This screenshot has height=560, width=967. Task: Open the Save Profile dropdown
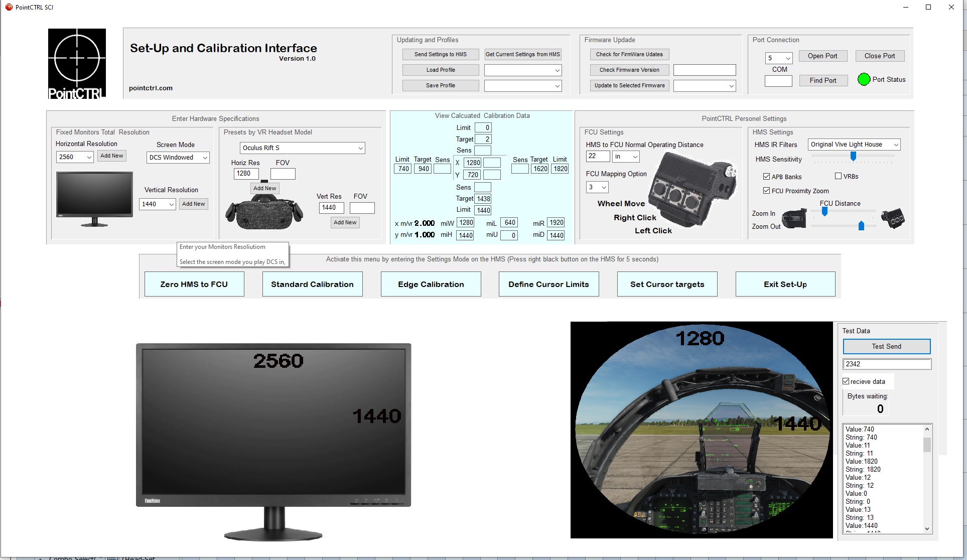tap(523, 86)
